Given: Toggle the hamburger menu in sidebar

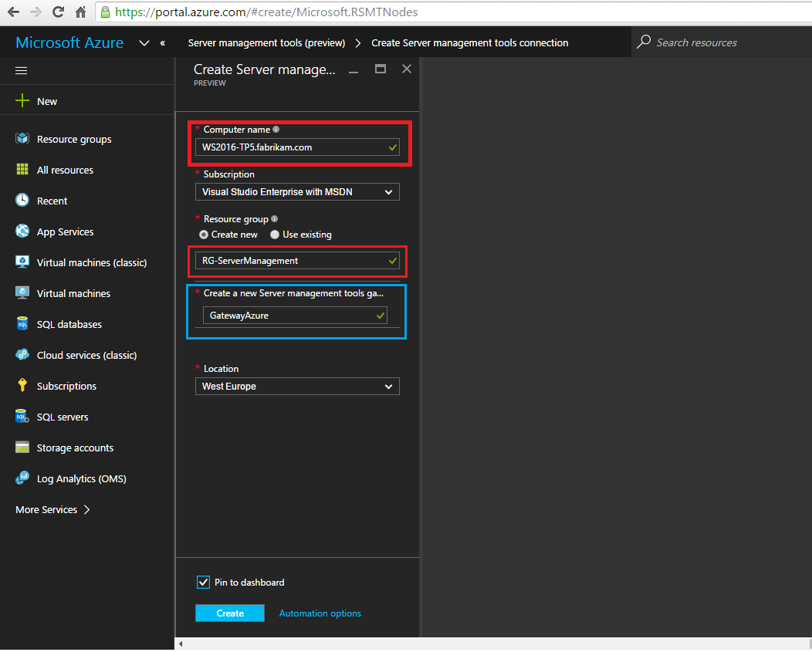Looking at the screenshot, I should coord(22,70).
